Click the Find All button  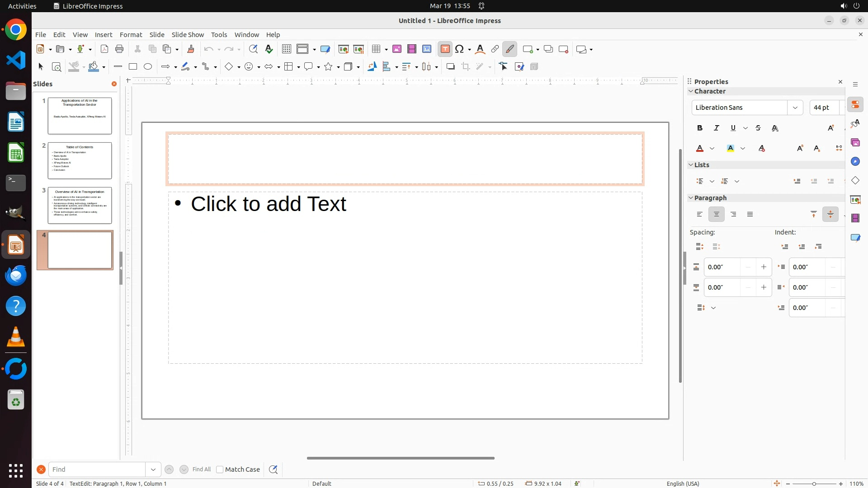pos(201,469)
